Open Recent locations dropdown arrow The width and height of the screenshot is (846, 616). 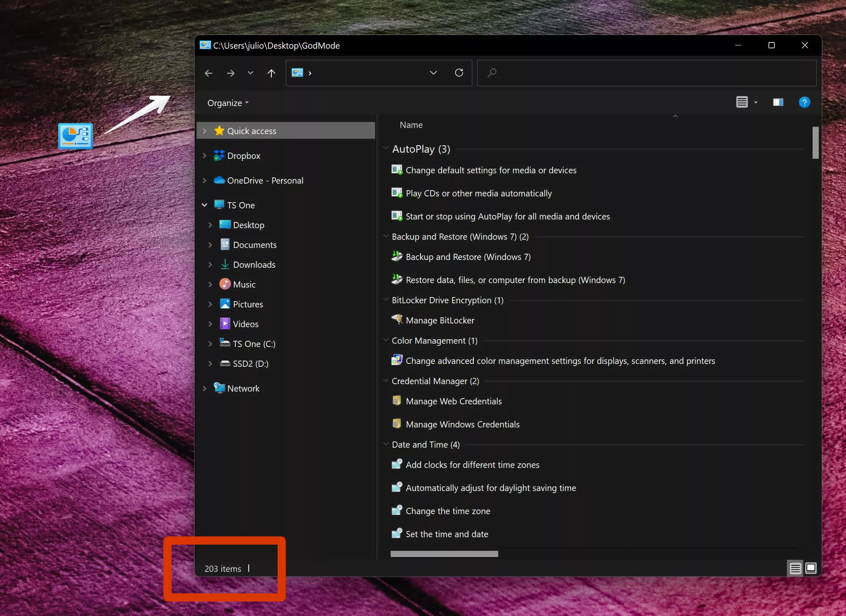pyautogui.click(x=250, y=73)
